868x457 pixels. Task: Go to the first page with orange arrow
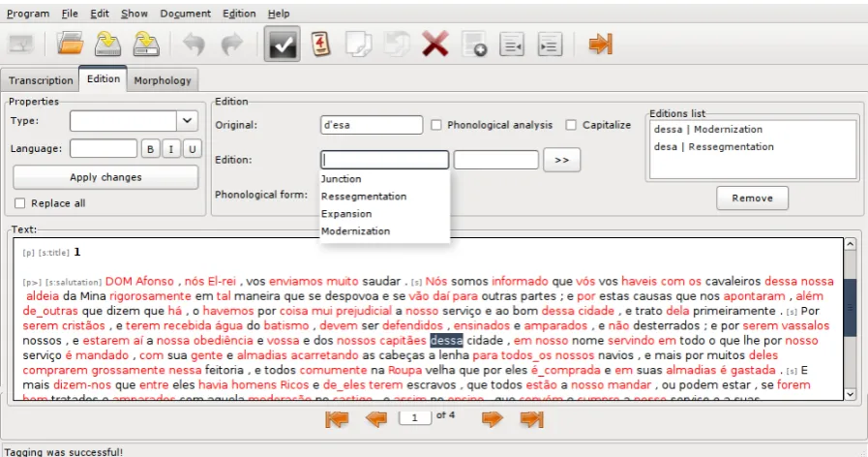[337, 419]
